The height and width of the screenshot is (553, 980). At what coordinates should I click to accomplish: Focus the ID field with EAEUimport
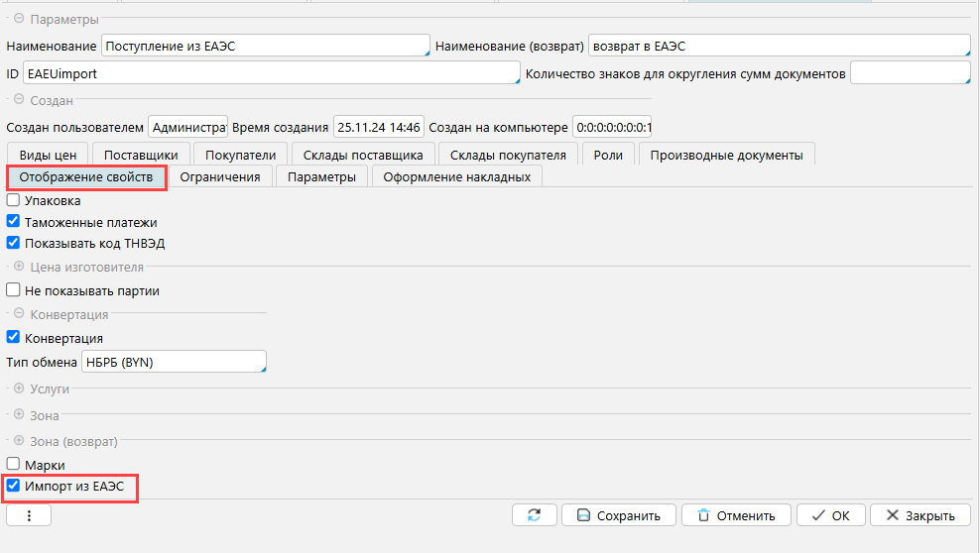click(270, 74)
